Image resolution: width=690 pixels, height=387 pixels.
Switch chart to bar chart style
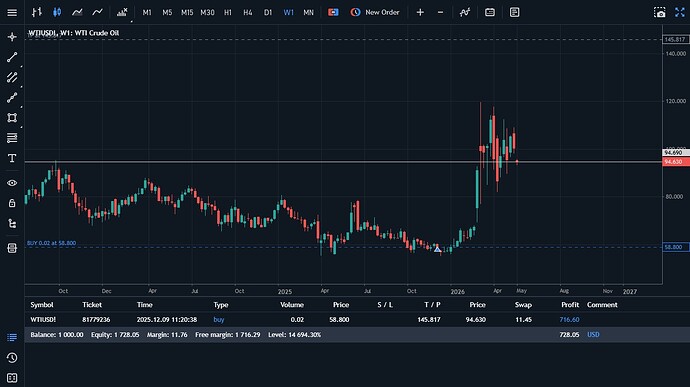pos(37,12)
